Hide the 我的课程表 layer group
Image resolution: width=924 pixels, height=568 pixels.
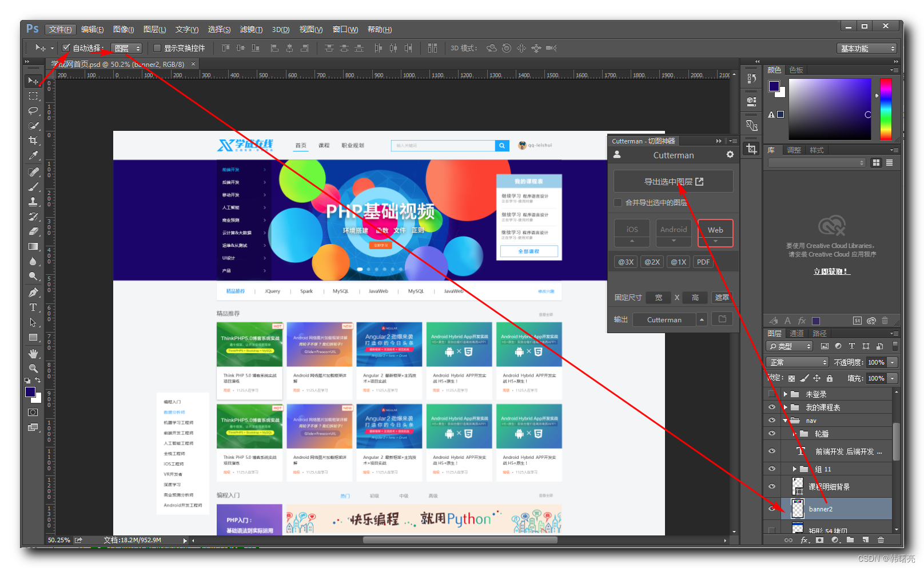tap(771, 407)
